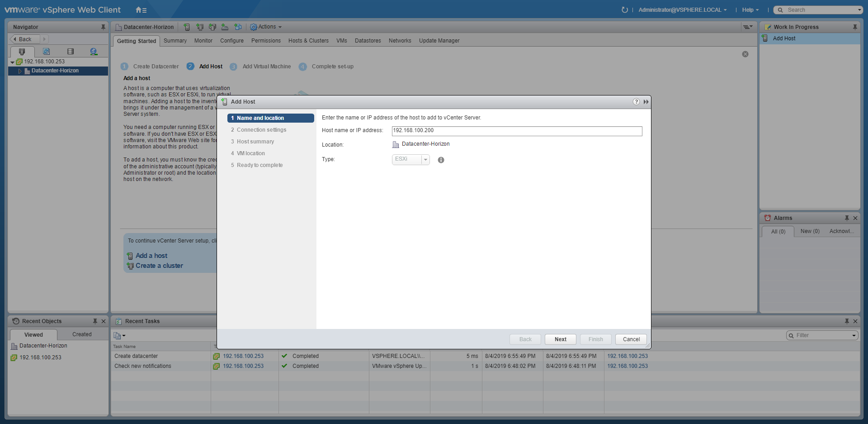Open the Actions dropdown menu
The height and width of the screenshot is (424, 868).
[266, 27]
